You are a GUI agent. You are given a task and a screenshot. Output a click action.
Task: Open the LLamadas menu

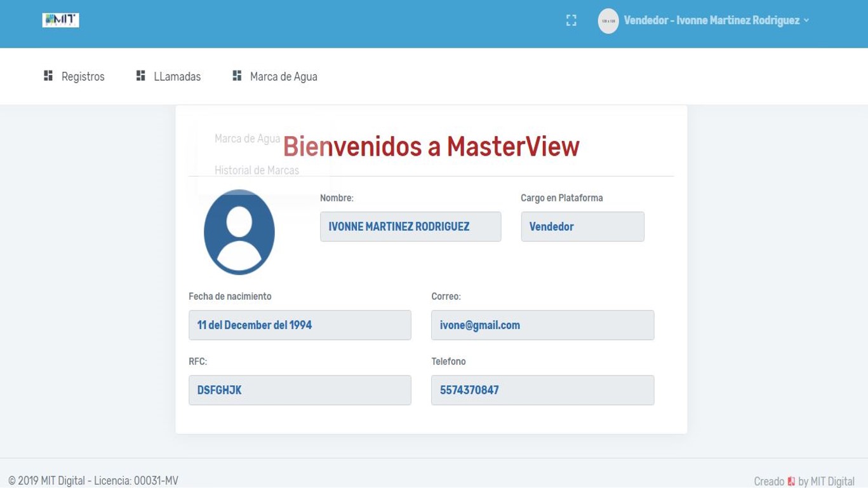click(x=177, y=77)
